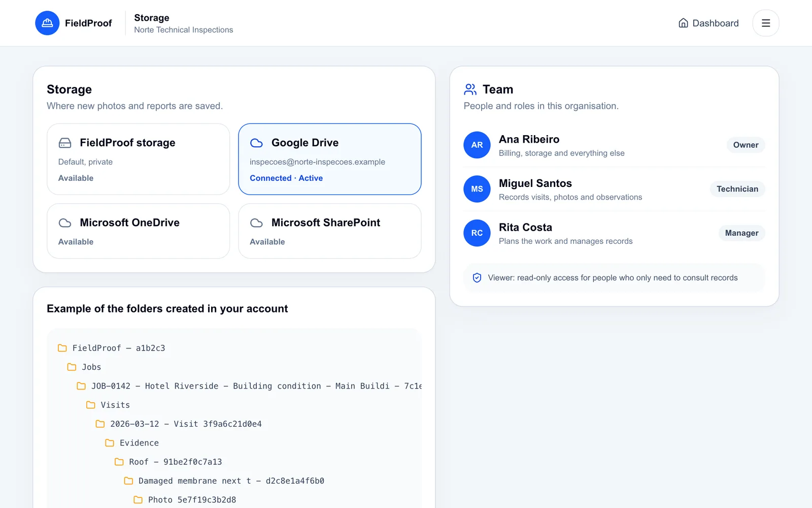812x508 pixels.
Task: Click the MS avatar for Miguel Santos
Action: 477,189
